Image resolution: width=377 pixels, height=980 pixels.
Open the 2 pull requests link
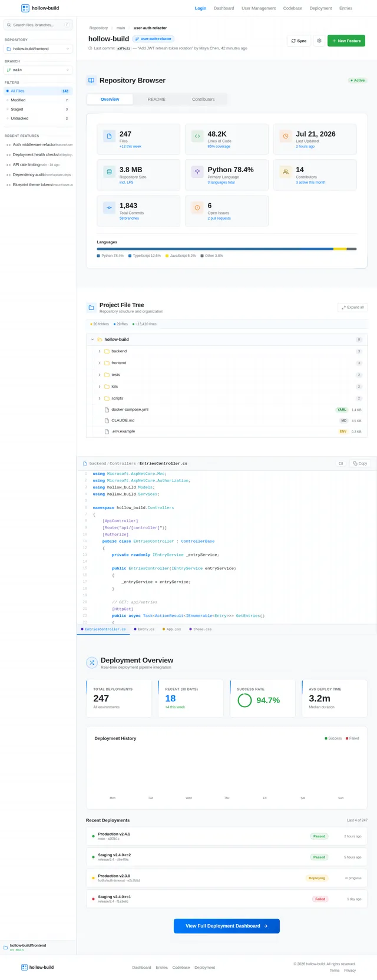coord(219,219)
